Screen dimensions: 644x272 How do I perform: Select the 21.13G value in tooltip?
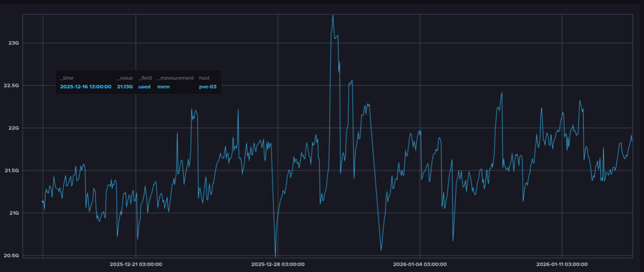[125, 87]
